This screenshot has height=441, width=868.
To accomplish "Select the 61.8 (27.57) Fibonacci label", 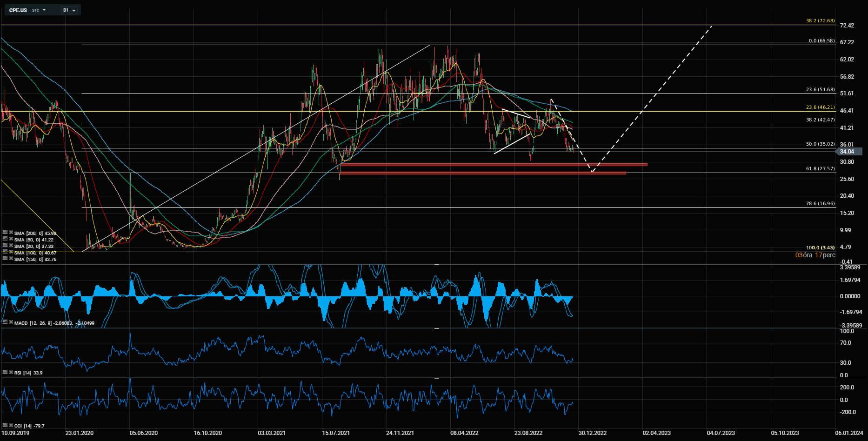I will tap(821, 168).
